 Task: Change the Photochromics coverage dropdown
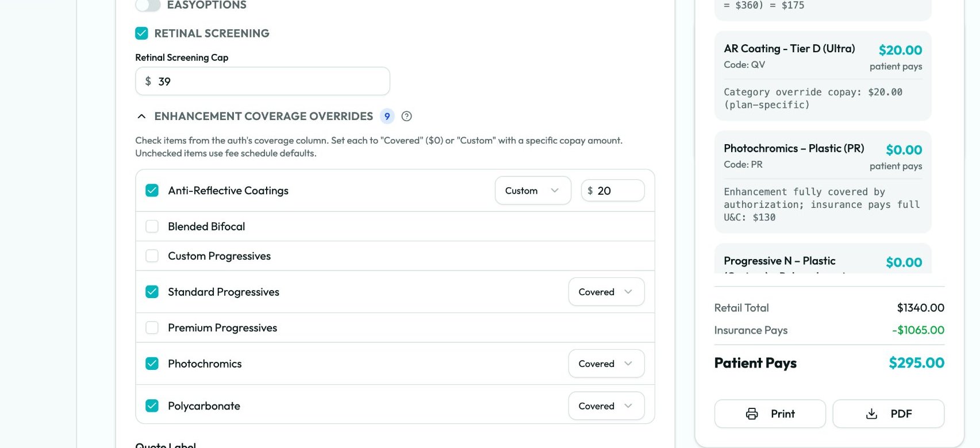pyautogui.click(x=606, y=363)
